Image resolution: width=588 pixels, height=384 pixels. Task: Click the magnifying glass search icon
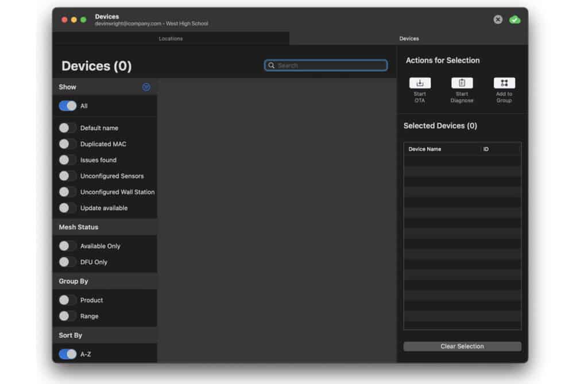(272, 65)
